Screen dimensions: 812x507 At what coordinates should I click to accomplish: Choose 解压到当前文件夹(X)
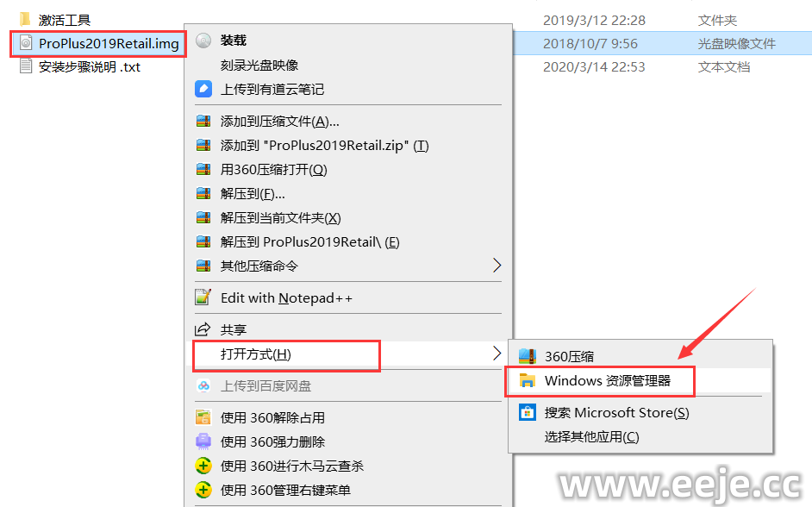pyautogui.click(x=281, y=218)
